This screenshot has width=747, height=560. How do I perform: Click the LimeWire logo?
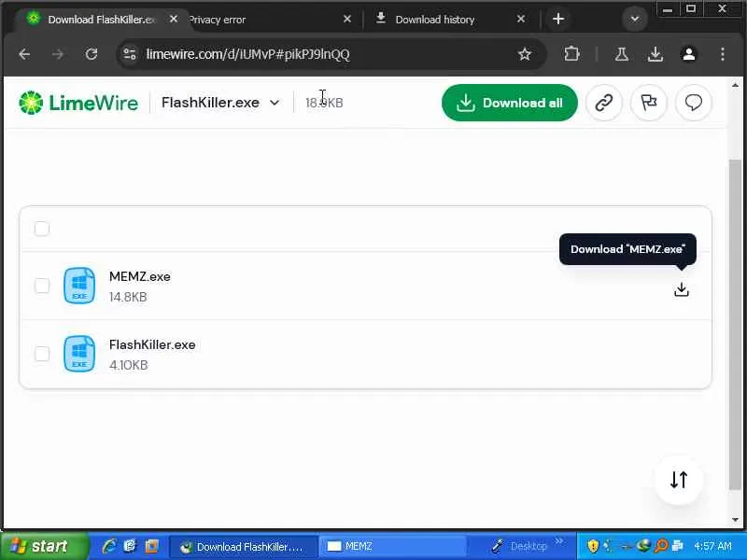[78, 103]
